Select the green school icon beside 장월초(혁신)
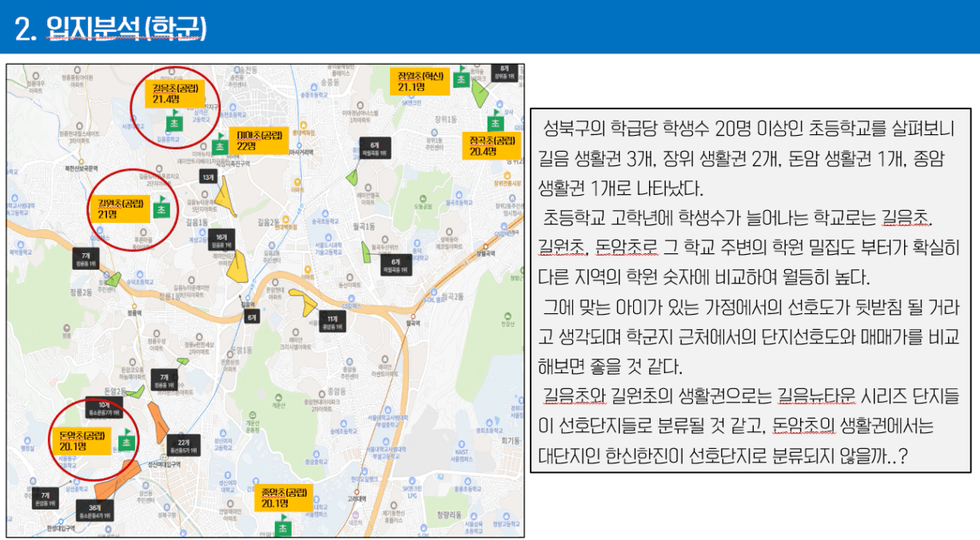Screen dimensions: 980x540 tap(461, 78)
